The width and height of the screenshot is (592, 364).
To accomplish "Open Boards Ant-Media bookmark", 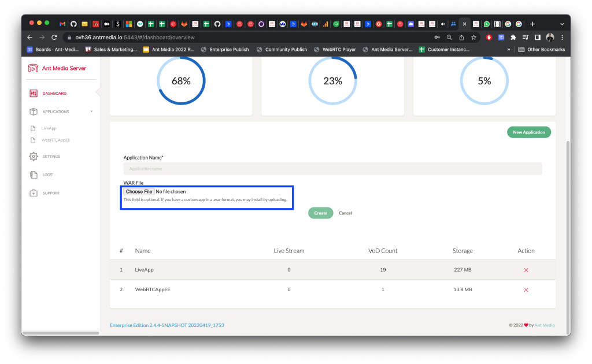I will tap(53, 50).
